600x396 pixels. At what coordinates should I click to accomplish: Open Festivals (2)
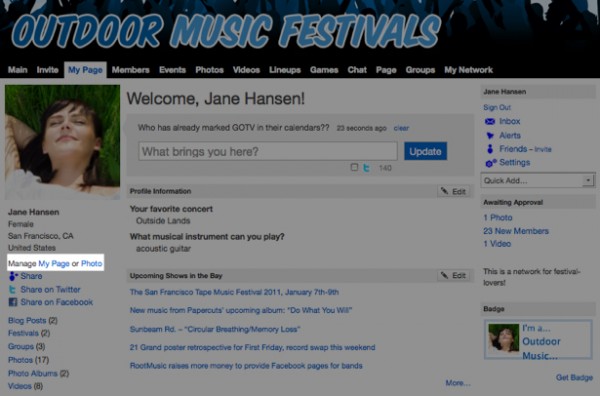click(29, 333)
